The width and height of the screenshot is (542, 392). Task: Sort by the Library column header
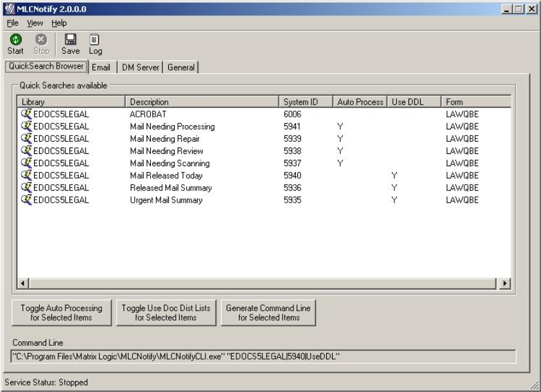click(71, 102)
